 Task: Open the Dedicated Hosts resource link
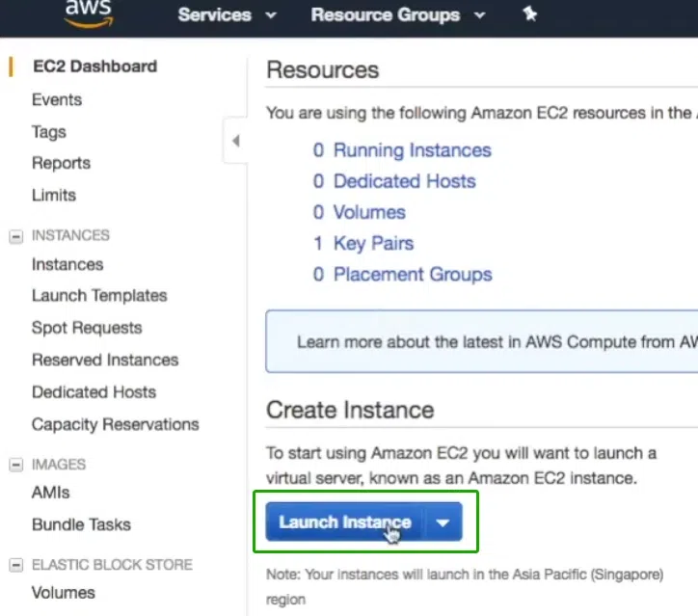coord(404,181)
